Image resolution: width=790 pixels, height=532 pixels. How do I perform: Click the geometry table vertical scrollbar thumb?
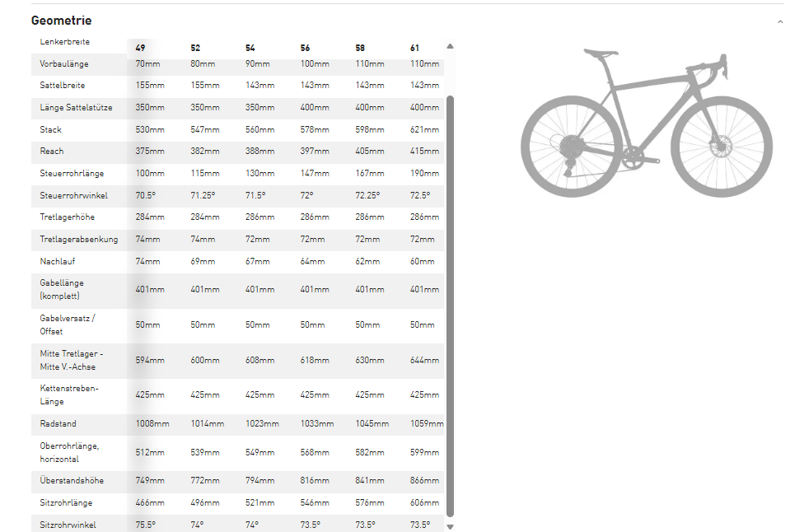click(450, 305)
